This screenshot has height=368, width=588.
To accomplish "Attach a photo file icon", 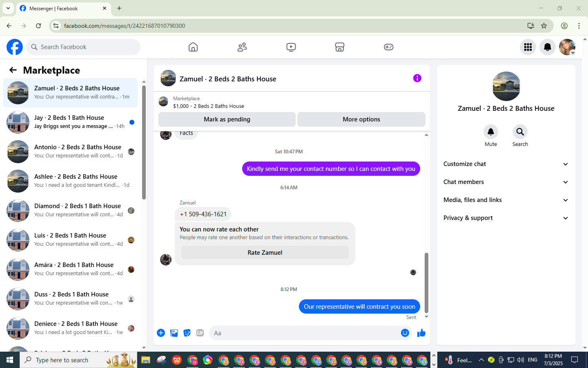I will click(x=174, y=333).
